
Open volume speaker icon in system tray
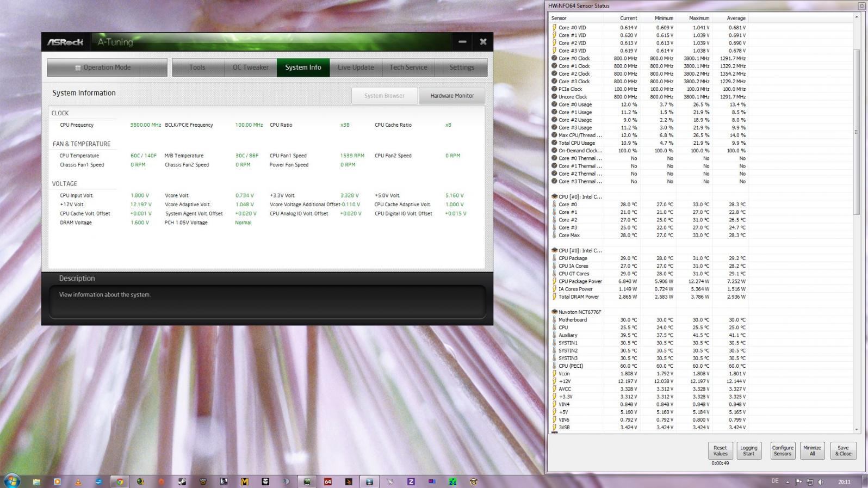820,481
